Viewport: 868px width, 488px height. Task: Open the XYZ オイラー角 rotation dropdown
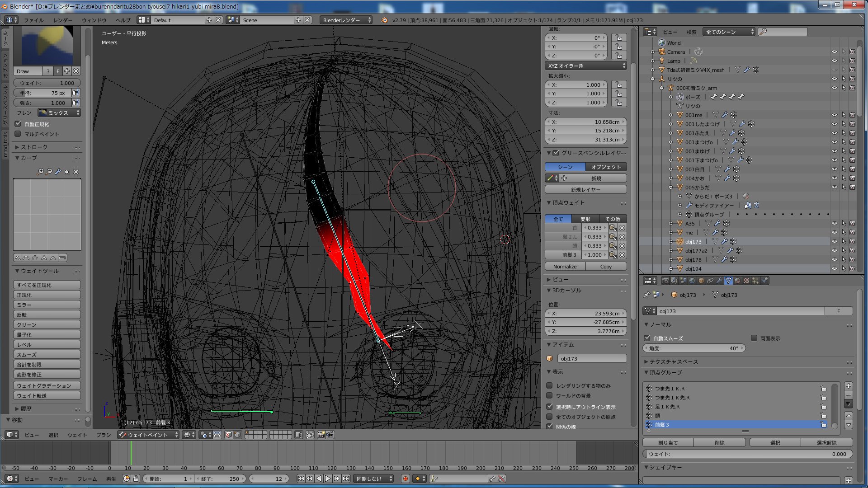pyautogui.click(x=586, y=66)
